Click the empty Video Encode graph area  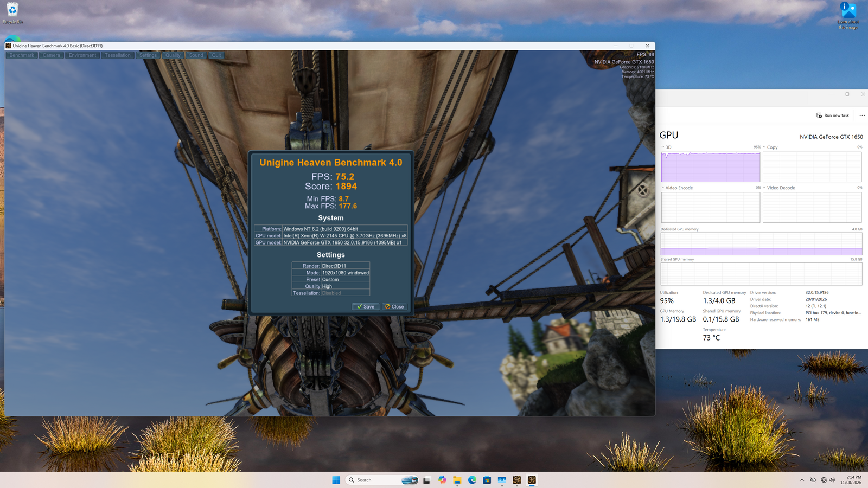click(711, 207)
